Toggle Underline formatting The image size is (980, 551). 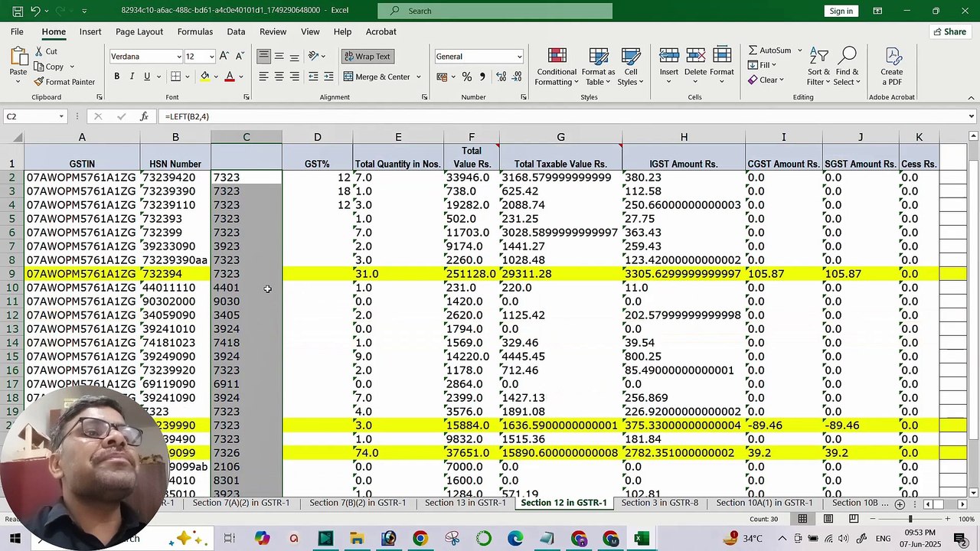click(x=147, y=77)
